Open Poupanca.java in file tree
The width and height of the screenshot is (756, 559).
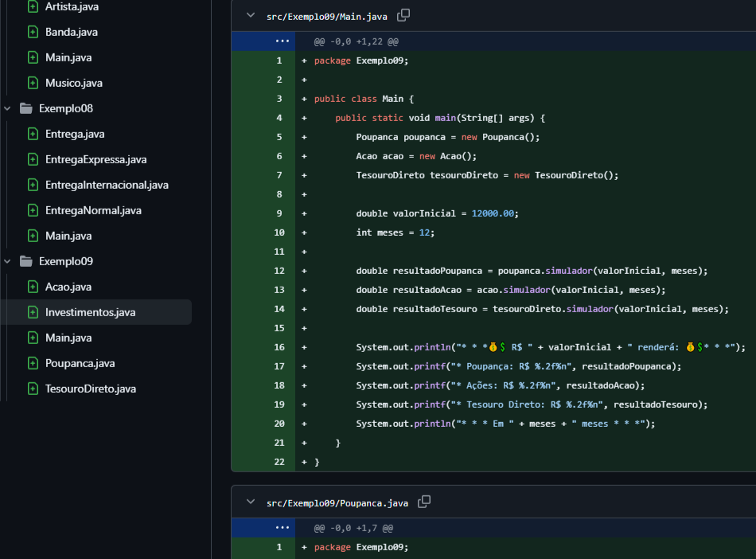[80, 364]
